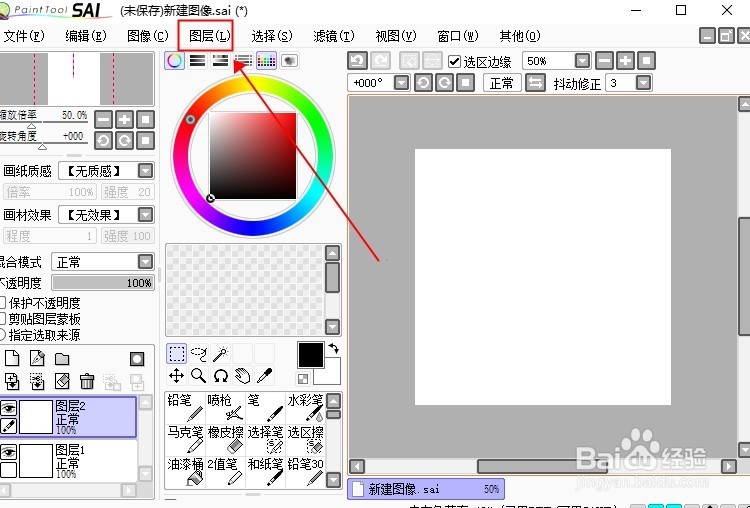
Task: Choose the 水彩笔 watercolor brush
Action: pos(305,408)
